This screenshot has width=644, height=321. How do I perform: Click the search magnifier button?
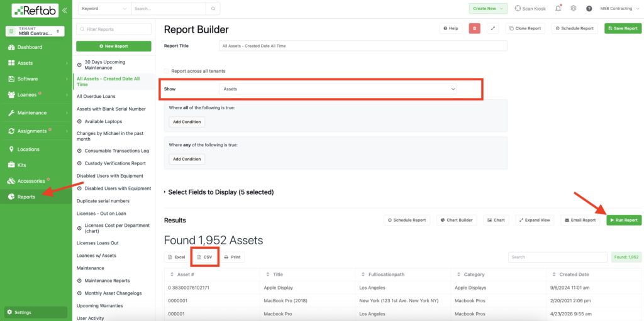(213, 8)
